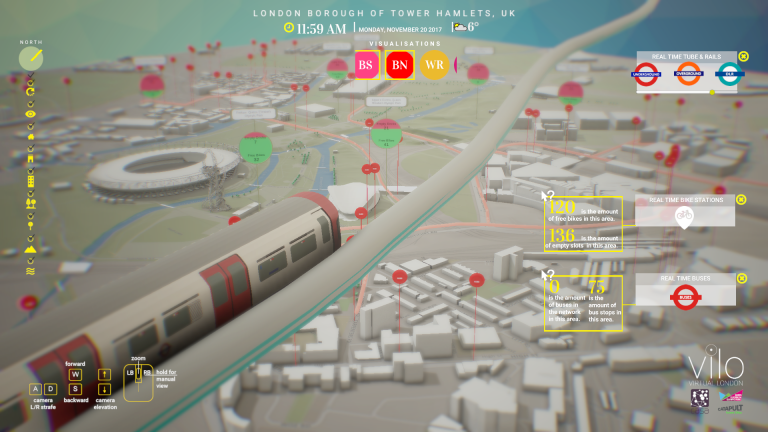768x432 pixels.
Task: Close the Real Time Tube & Rails panel
Action: coord(743,57)
